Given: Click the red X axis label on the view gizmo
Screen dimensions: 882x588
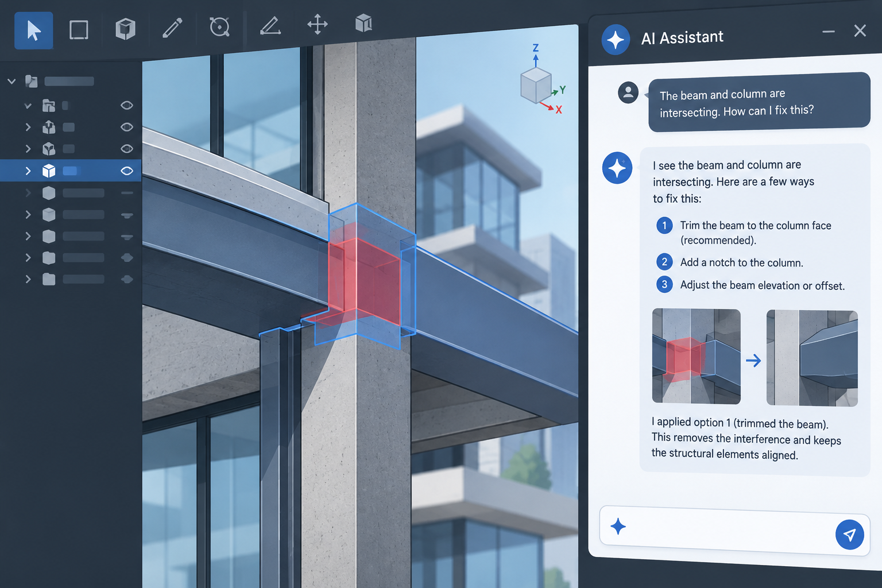Looking at the screenshot, I should point(559,110).
